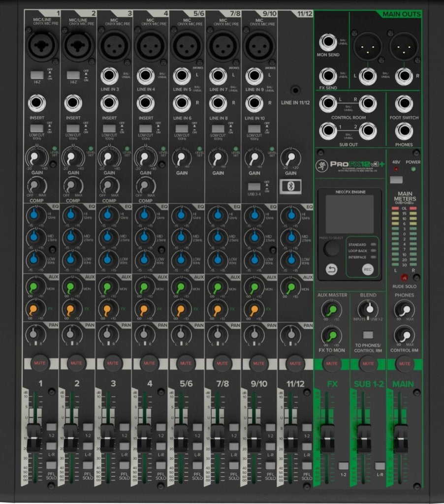
Task: Mute channel 11/12
Action: (295, 364)
